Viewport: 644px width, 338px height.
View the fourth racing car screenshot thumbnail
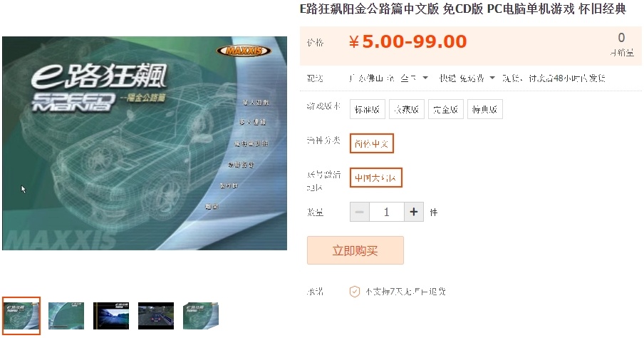156,316
